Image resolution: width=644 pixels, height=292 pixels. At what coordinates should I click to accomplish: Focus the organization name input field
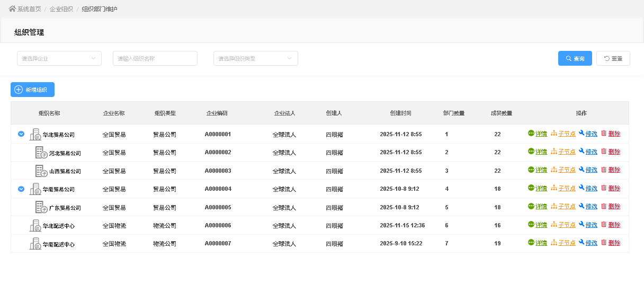pyautogui.click(x=155, y=58)
